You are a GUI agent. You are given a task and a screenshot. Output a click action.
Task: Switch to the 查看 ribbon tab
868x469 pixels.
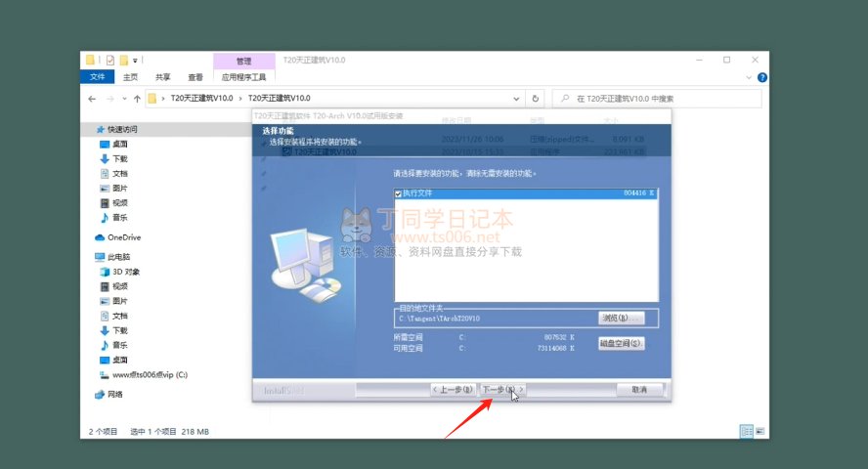click(195, 77)
